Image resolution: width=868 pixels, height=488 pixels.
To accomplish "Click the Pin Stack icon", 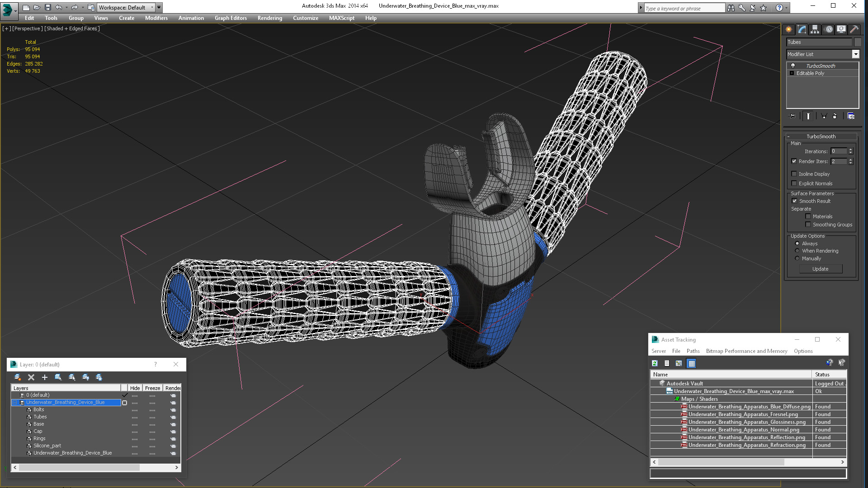I will tap(792, 116).
